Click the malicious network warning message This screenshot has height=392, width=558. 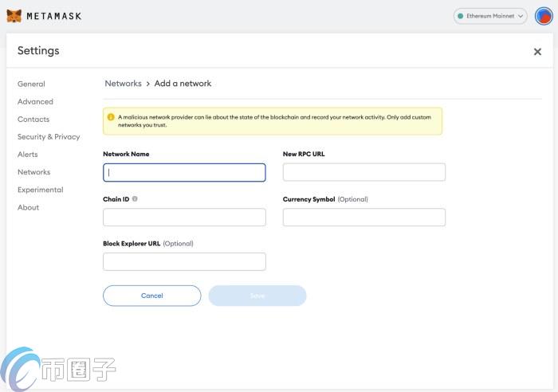(x=274, y=121)
